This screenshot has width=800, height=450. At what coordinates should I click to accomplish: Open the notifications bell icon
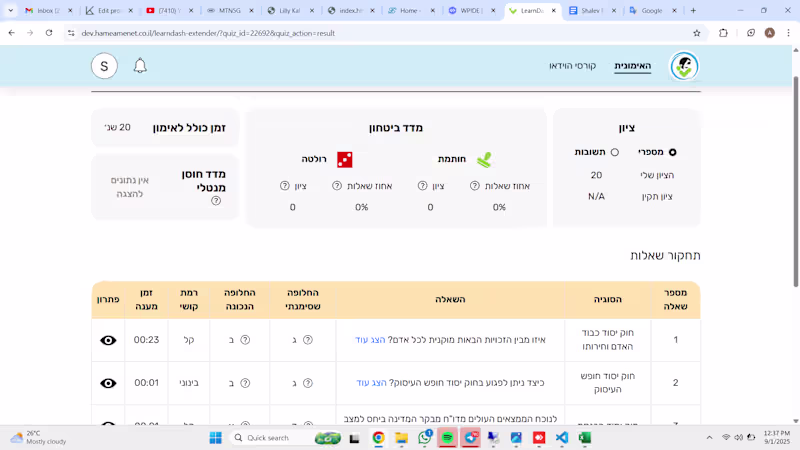click(x=140, y=66)
